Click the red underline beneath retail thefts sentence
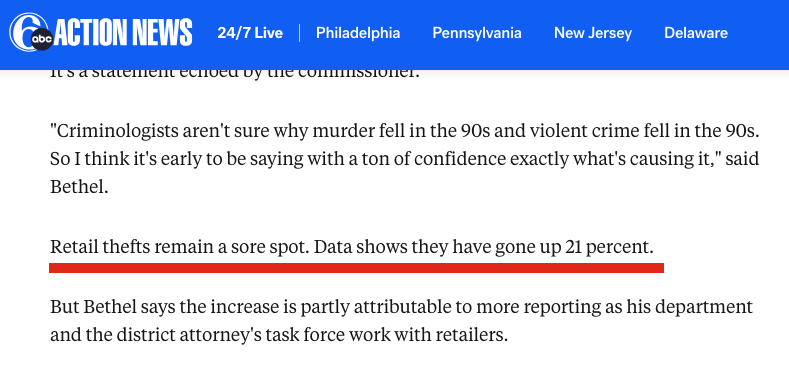Viewport: 789px width, 372px height. point(356,268)
